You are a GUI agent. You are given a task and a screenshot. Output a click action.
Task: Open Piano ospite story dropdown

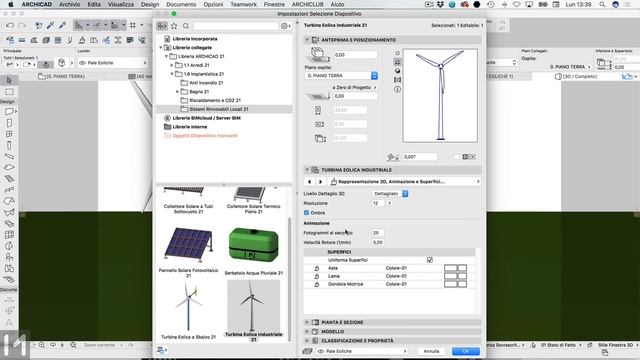click(341, 76)
